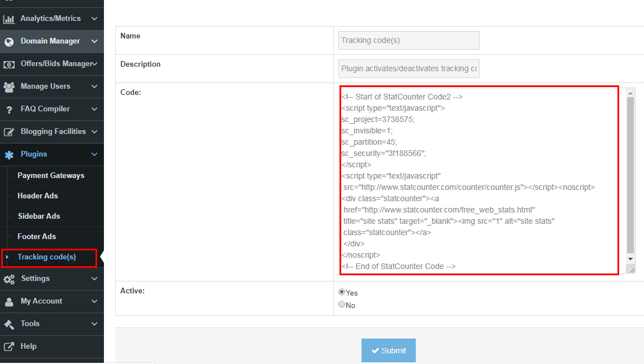The image size is (644, 364).
Task: Focus the Name input field
Action: (408, 40)
